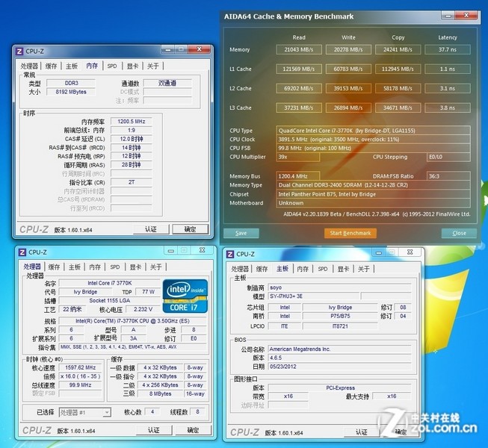Minimize the CPU-Z memory window

point(168,49)
